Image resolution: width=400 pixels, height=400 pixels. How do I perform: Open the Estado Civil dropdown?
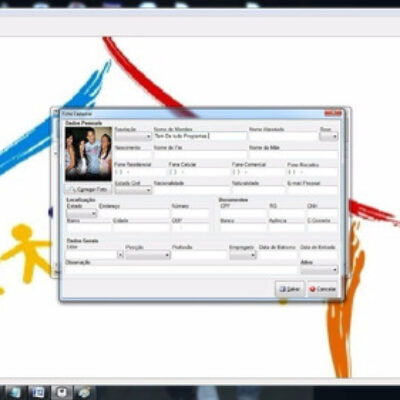coord(133,190)
